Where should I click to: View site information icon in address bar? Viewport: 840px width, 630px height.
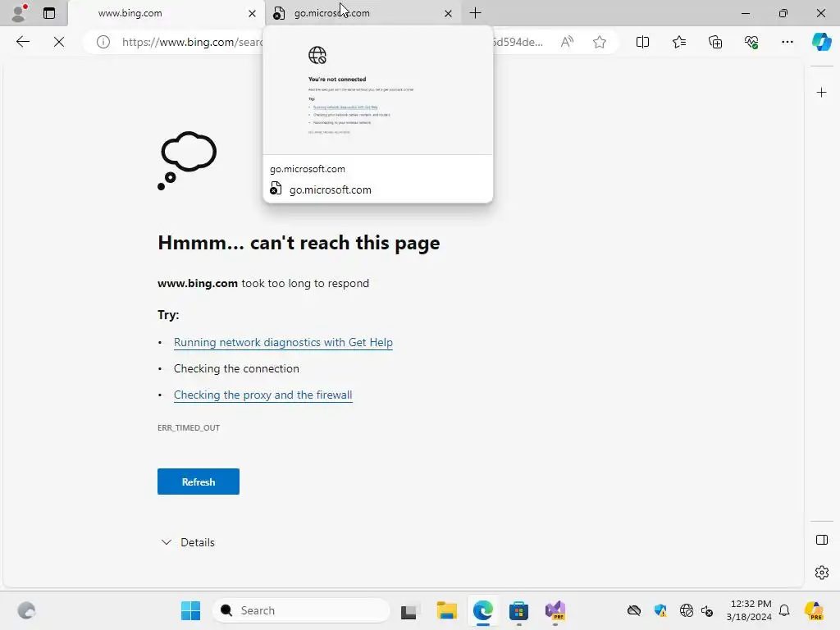pos(103,42)
